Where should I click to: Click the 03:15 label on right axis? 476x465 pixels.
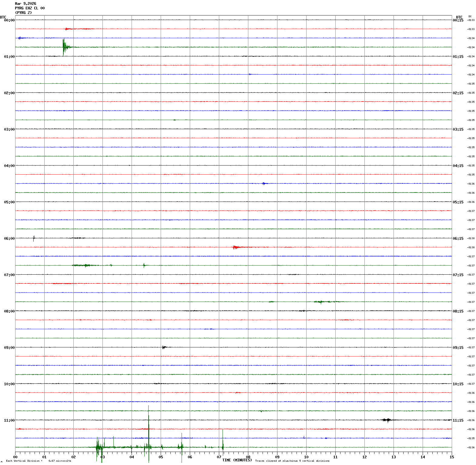click(x=458, y=129)
